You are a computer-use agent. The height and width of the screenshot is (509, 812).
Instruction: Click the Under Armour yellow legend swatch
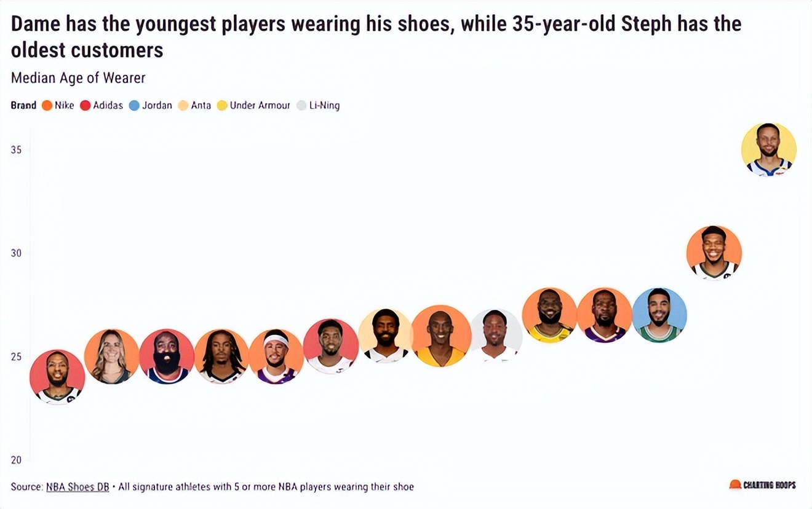point(223,106)
